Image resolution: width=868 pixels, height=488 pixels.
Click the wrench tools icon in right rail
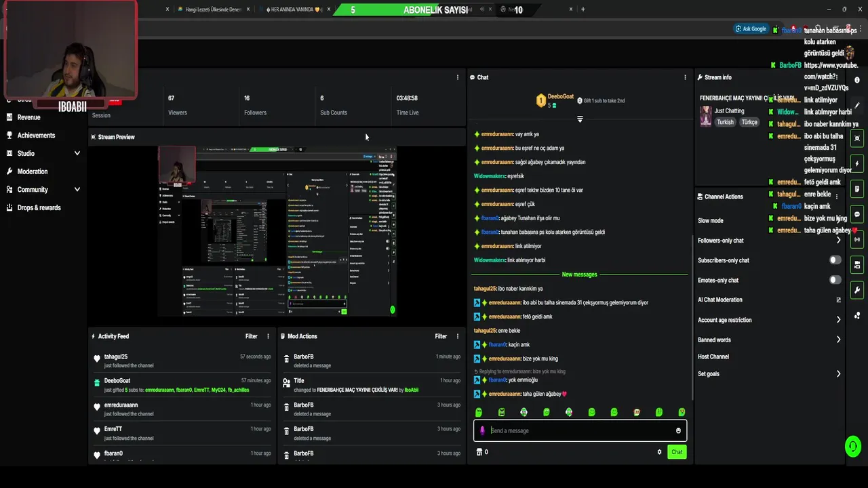[x=857, y=290]
